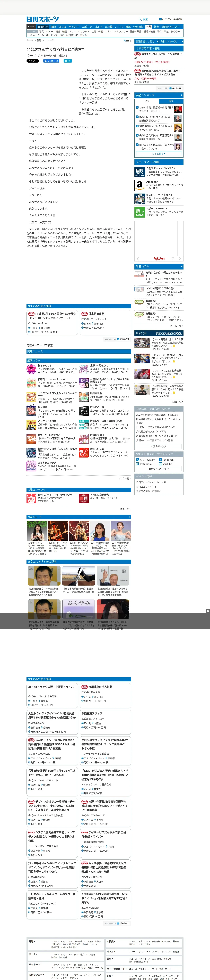This screenshot has width=210, height=980.
Task: Open ドラマGP icon in 芸能コンテンツ
Action: (x=31, y=498)
